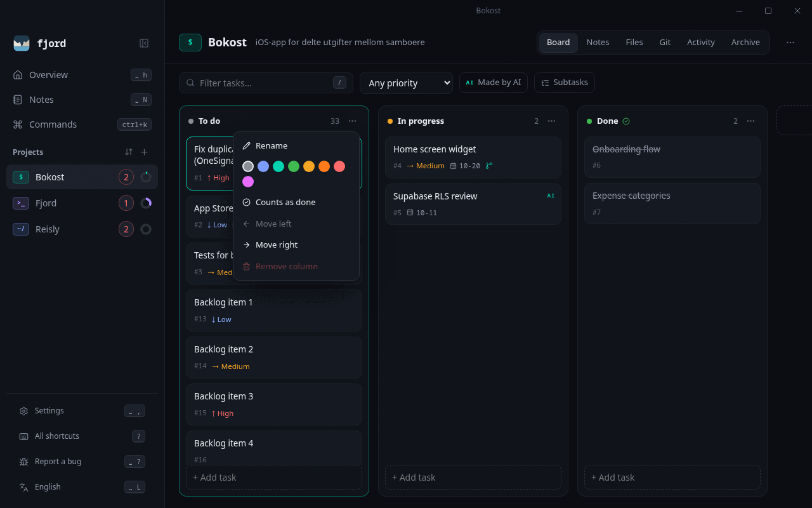Click the Bokost dollar project icon in header
The width and height of the screenshot is (812, 508).
click(x=190, y=43)
